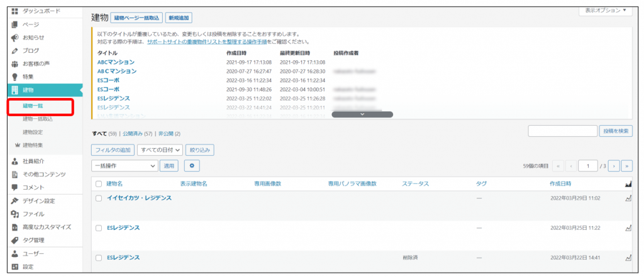This screenshot has width=644, height=277.
Task: Click the gear settings button near 適用
Action: [191, 166]
